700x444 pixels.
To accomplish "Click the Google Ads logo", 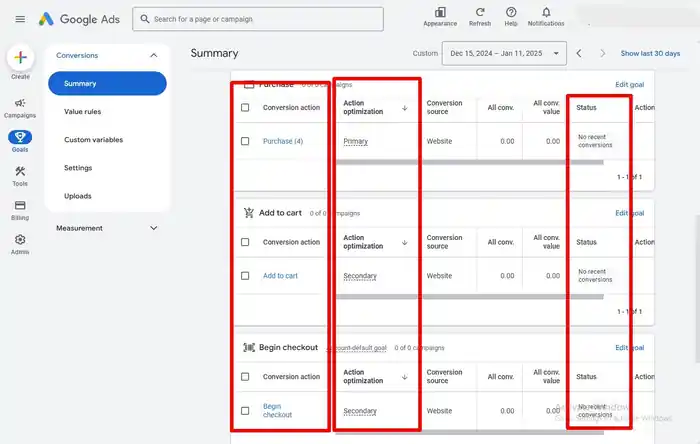I will (x=79, y=19).
